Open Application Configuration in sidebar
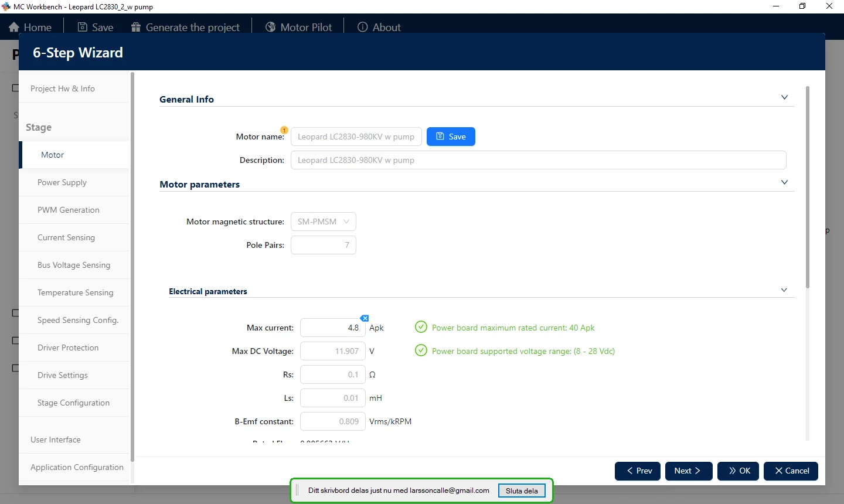This screenshot has height=504, width=844. pos(74,467)
